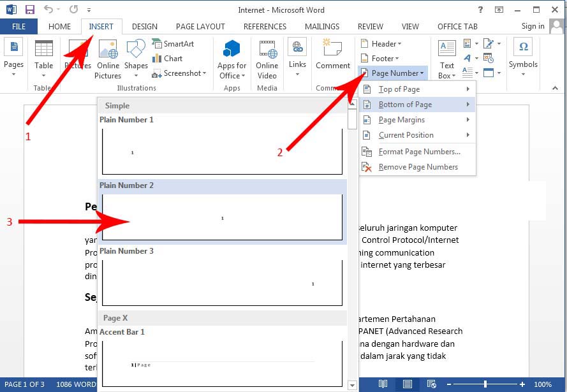Choose Remove Page Numbers
This screenshot has width=567, height=392.
[417, 167]
